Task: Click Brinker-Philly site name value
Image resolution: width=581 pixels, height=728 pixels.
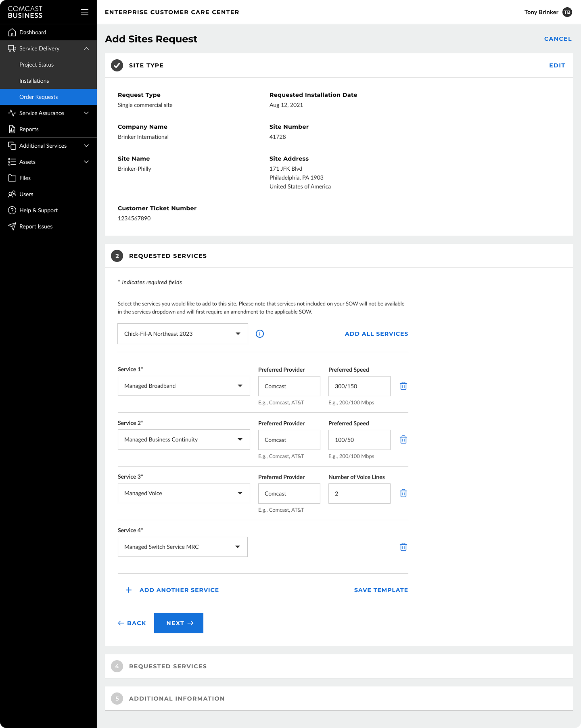Action: tap(134, 169)
